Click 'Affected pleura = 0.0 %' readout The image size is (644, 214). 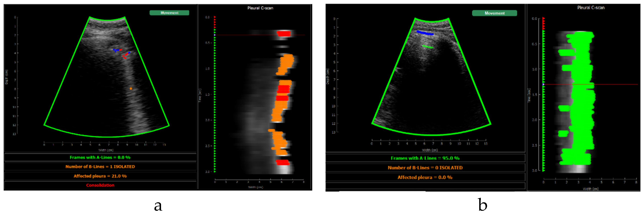pyautogui.click(x=425, y=177)
